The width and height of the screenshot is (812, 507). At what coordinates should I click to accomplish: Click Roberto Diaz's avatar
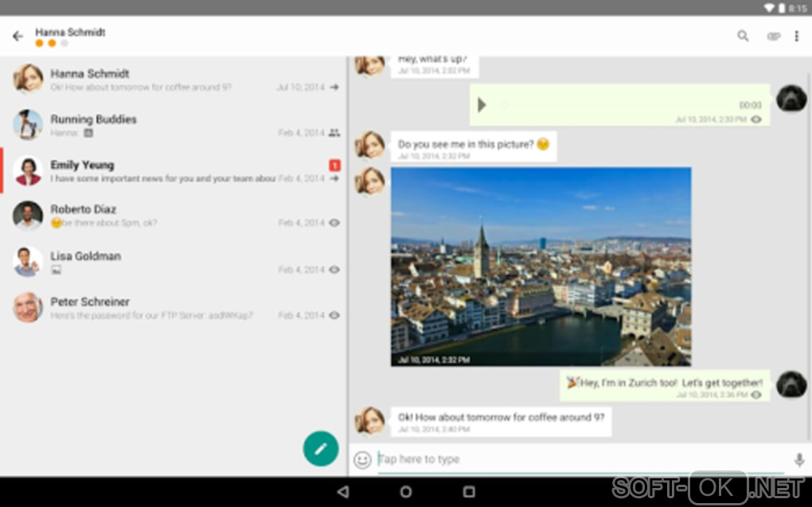coord(28,216)
